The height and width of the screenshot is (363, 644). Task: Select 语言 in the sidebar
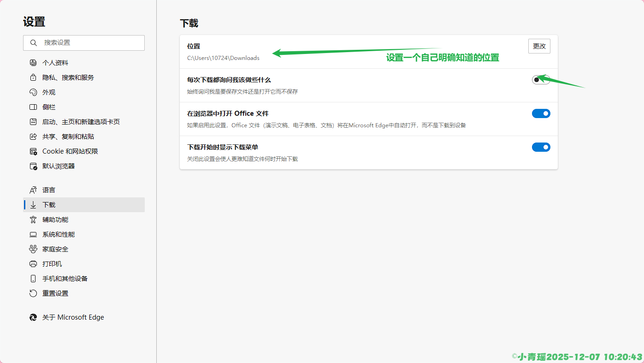pyautogui.click(x=84, y=190)
